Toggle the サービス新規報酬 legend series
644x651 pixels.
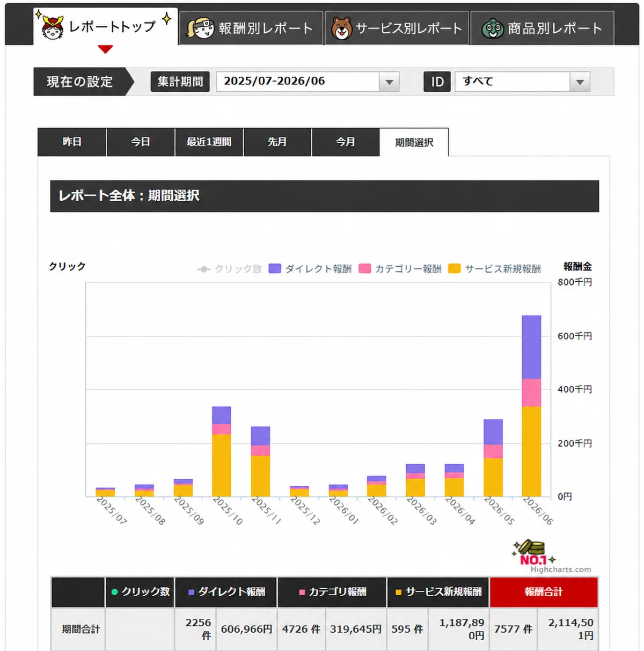(x=495, y=269)
